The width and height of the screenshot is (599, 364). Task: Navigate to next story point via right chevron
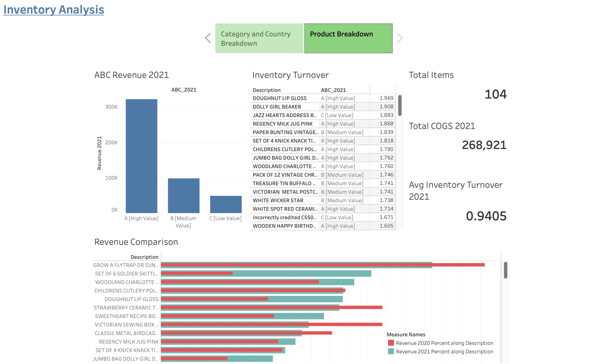tap(400, 38)
